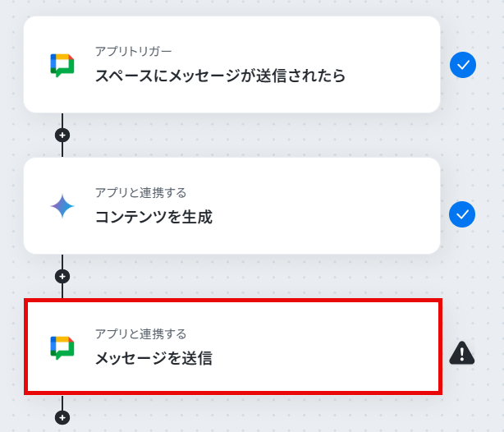Click the empty area inside the red-outlined card
504x432 pixels.
pos(324,347)
